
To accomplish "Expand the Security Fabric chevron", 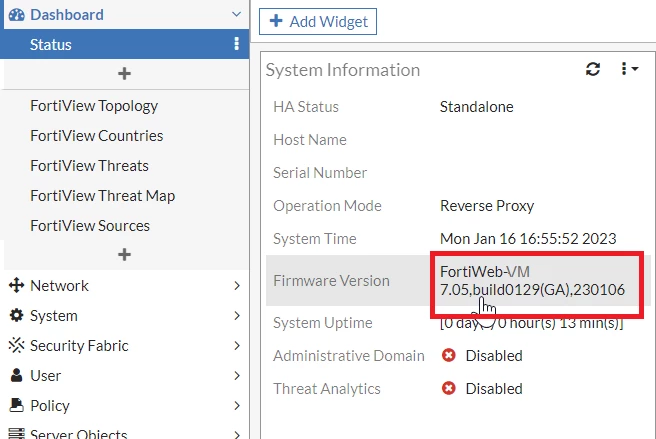I will [237, 346].
